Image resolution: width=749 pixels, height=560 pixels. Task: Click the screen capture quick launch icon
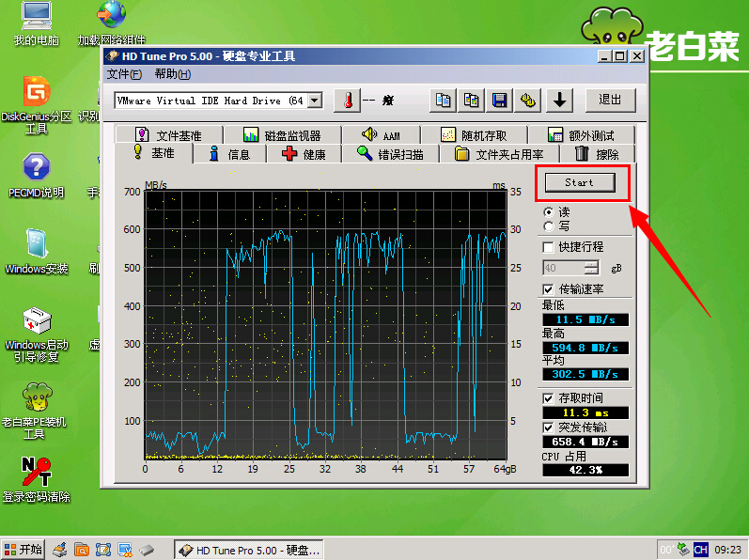103,550
